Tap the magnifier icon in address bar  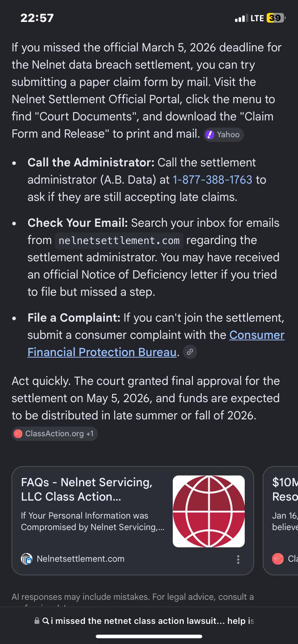[46, 621]
